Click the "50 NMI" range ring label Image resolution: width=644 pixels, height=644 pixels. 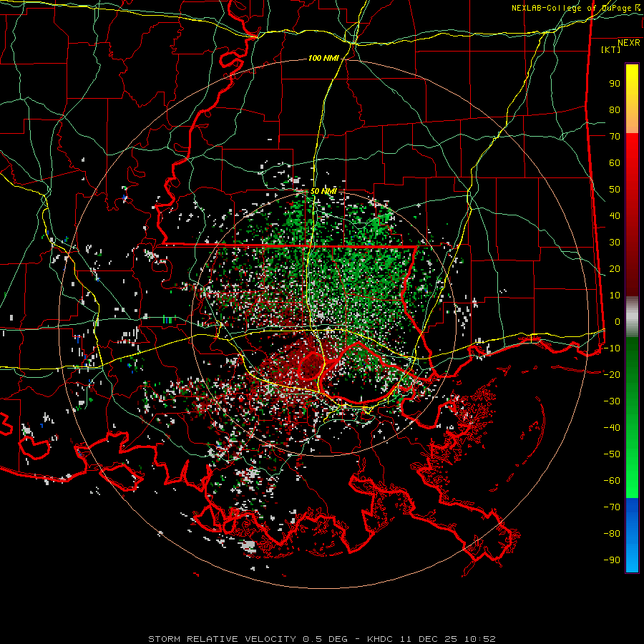(323, 191)
